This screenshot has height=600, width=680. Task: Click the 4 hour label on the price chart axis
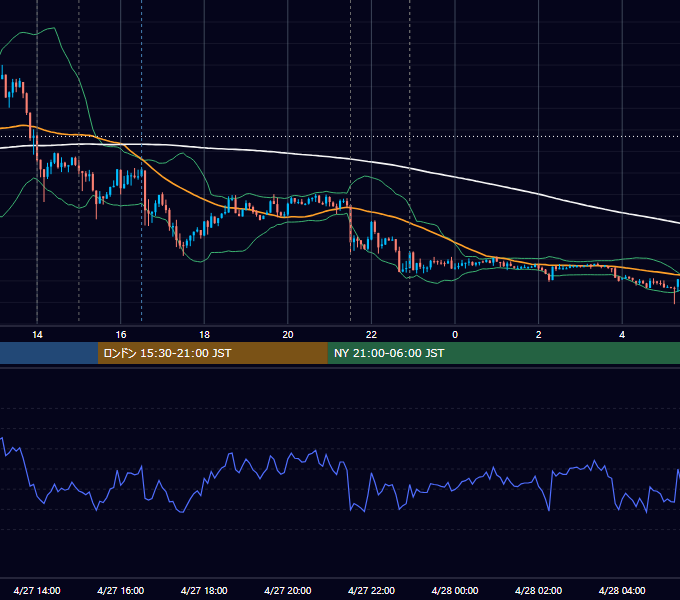(x=622, y=335)
